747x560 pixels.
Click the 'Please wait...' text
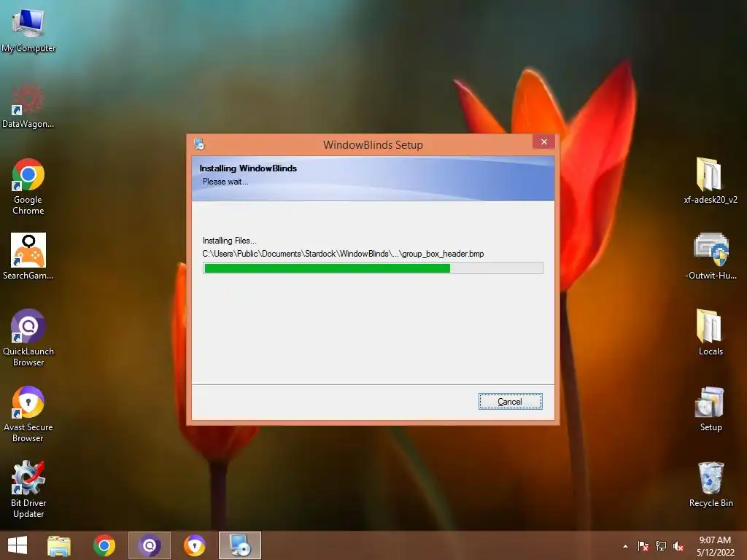click(x=225, y=182)
